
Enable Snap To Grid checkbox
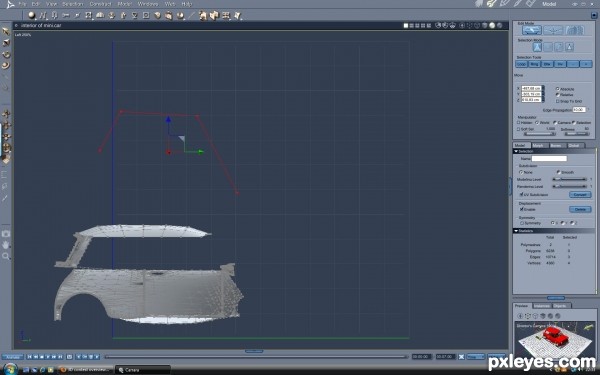point(558,101)
